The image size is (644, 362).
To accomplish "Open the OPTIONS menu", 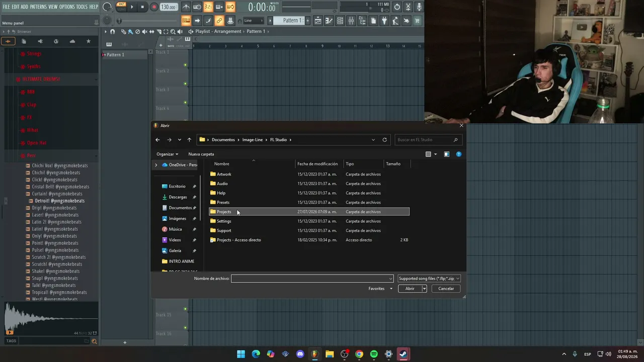I will point(67,7).
